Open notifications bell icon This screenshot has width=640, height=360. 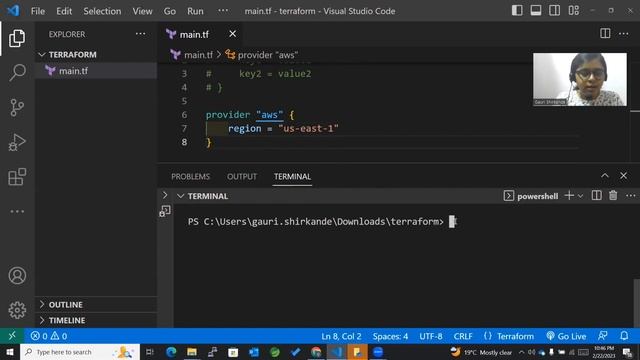[x=624, y=336]
